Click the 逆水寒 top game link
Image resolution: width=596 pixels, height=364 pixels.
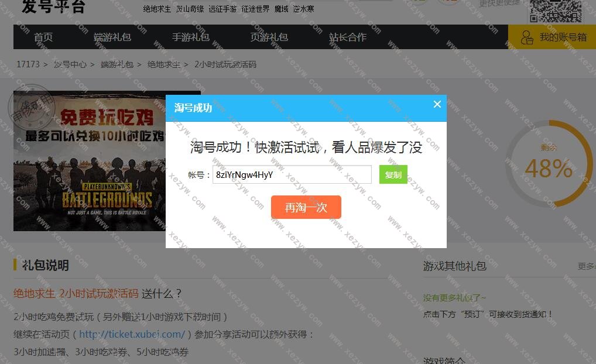click(303, 9)
